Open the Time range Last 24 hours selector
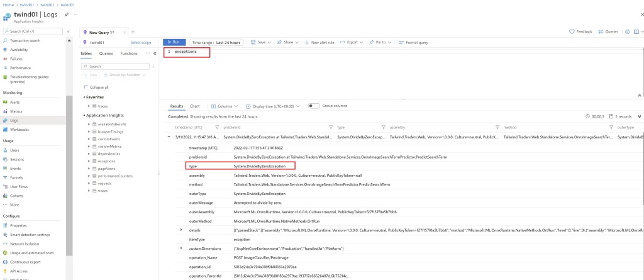Viewport: 644px width, 280px height. click(216, 42)
